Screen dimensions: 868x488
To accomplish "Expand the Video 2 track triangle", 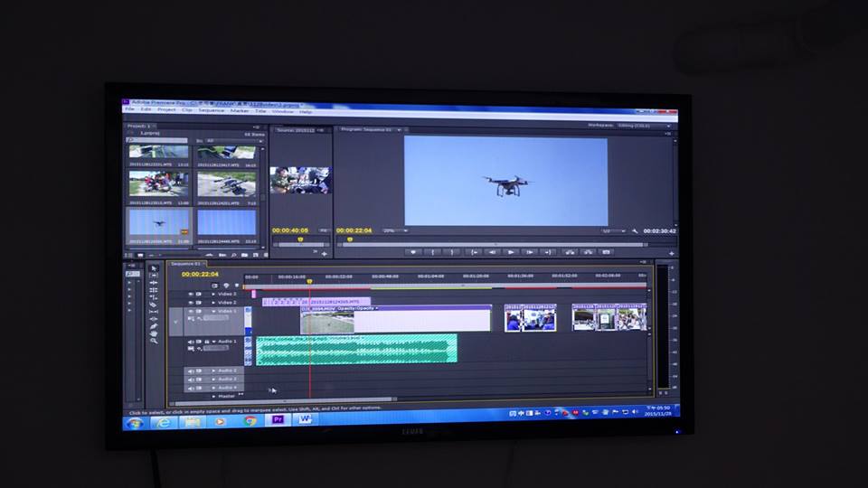I will [213, 303].
